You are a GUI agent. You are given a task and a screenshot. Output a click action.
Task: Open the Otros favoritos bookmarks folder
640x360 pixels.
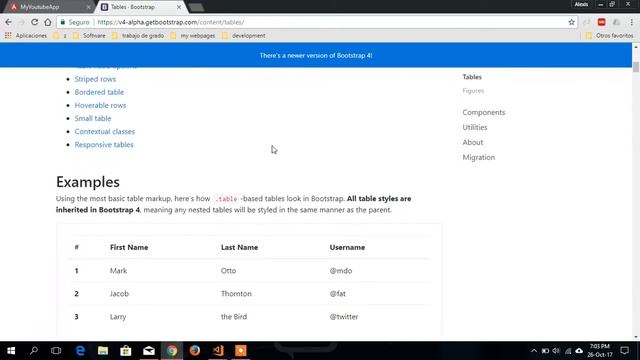coord(609,36)
